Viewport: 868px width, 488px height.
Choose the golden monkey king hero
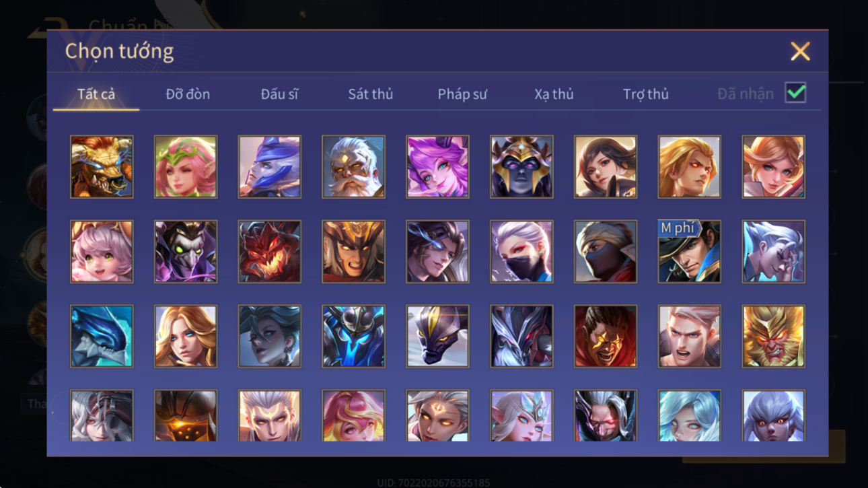[773, 337]
